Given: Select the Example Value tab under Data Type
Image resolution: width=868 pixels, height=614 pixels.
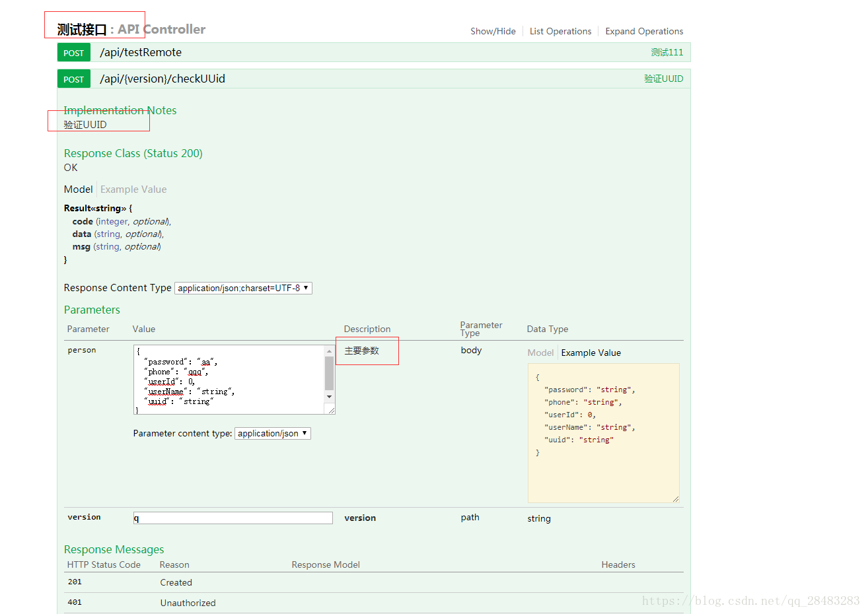Looking at the screenshot, I should coord(591,353).
